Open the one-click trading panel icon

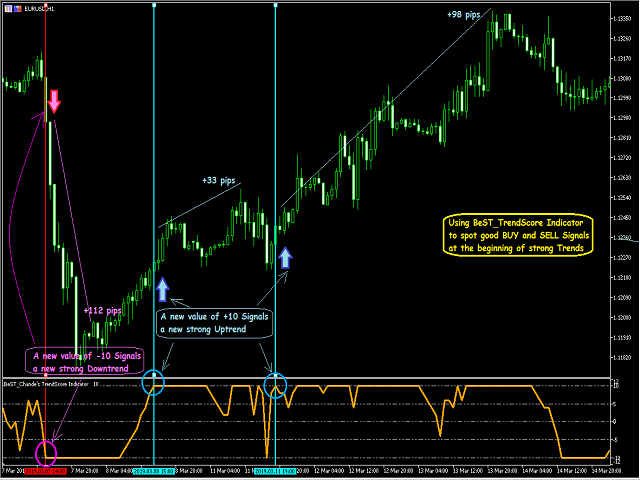[x=8, y=9]
